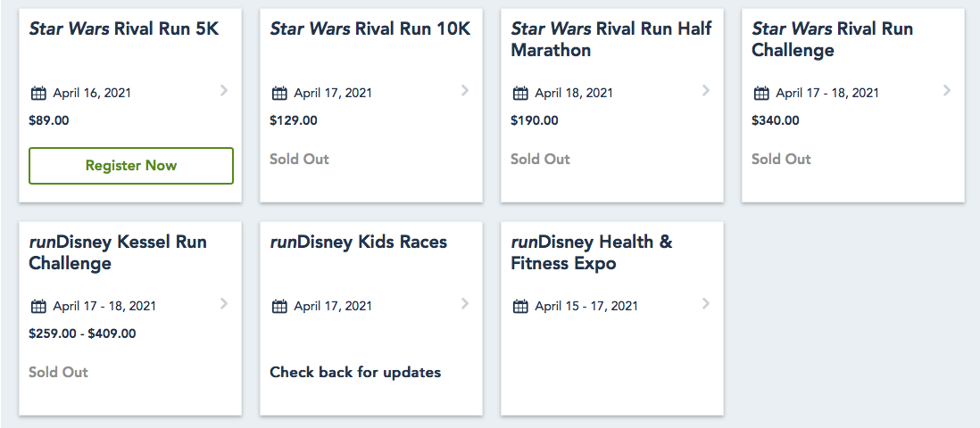
Task: Expand Kessel Run Challenge chevron
Action: 224,303
